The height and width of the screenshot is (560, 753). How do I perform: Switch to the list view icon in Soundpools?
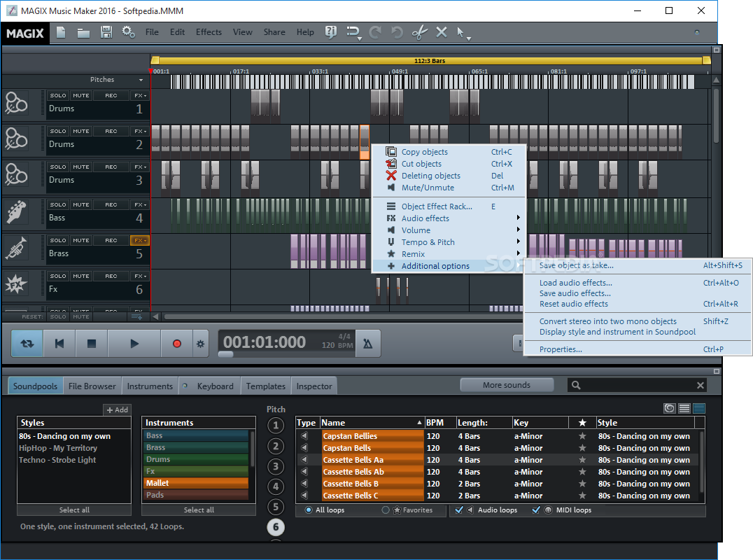pos(684,408)
